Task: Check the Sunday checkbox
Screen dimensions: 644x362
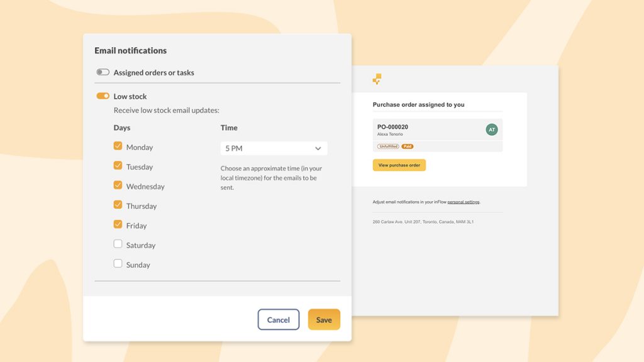Action: [118, 264]
